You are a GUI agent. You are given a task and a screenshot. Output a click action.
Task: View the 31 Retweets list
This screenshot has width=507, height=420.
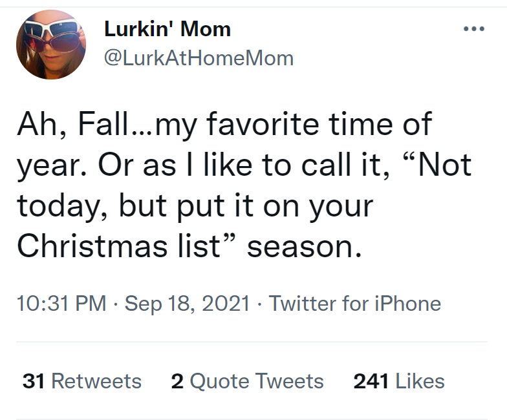tap(81, 381)
